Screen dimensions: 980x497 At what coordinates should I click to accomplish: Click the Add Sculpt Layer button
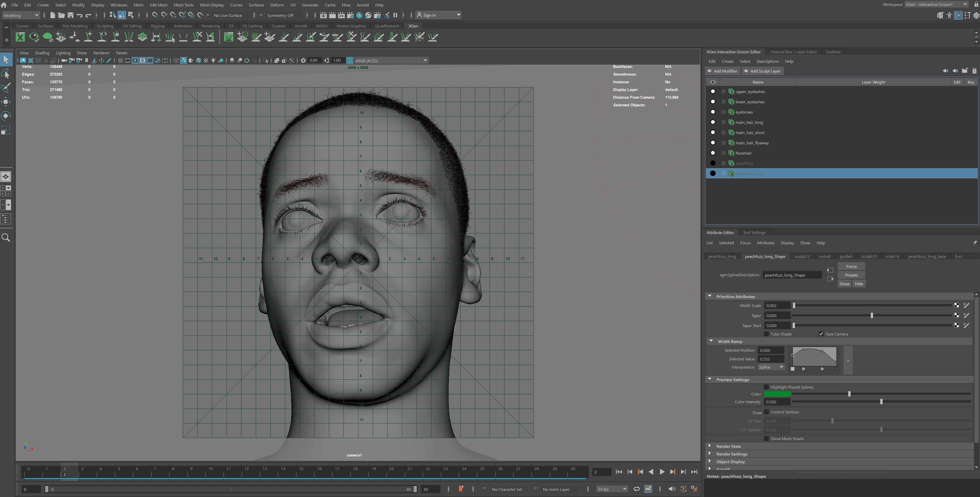(x=762, y=71)
